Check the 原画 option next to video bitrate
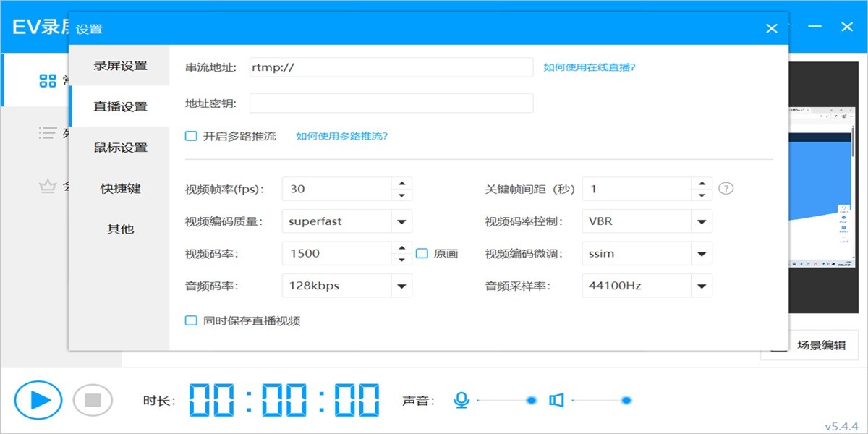The width and height of the screenshot is (868, 434). pyautogui.click(x=423, y=253)
